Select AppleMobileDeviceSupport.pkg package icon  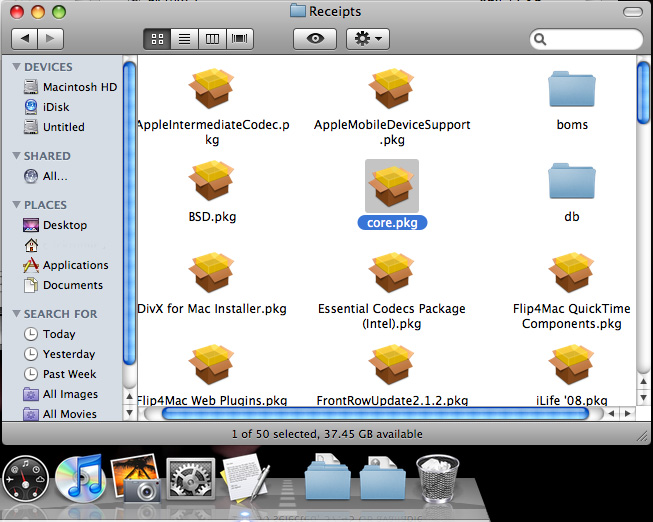[x=392, y=88]
